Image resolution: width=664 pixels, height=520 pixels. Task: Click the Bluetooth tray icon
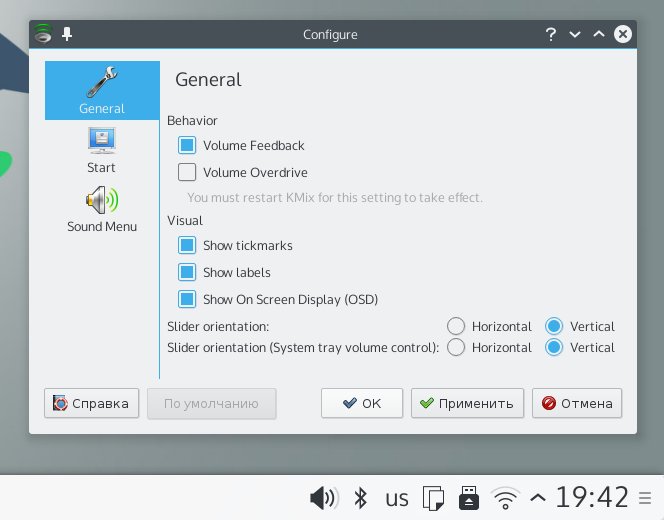pos(360,498)
